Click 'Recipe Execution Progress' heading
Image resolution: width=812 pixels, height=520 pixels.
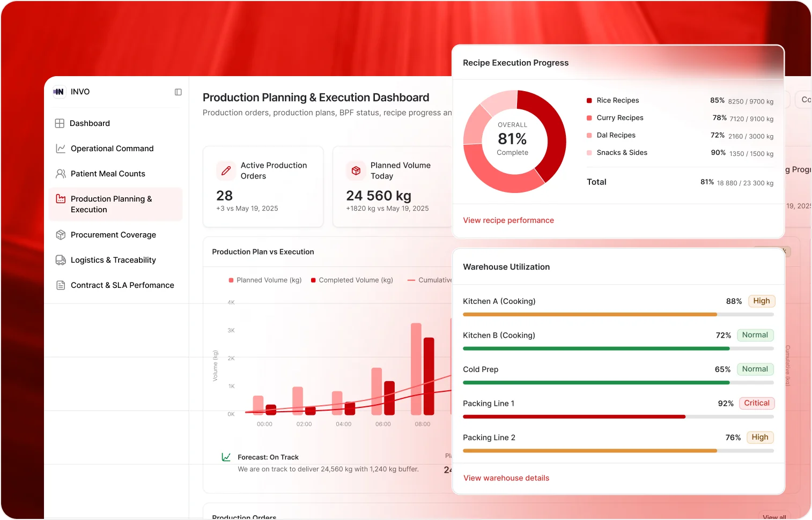516,63
